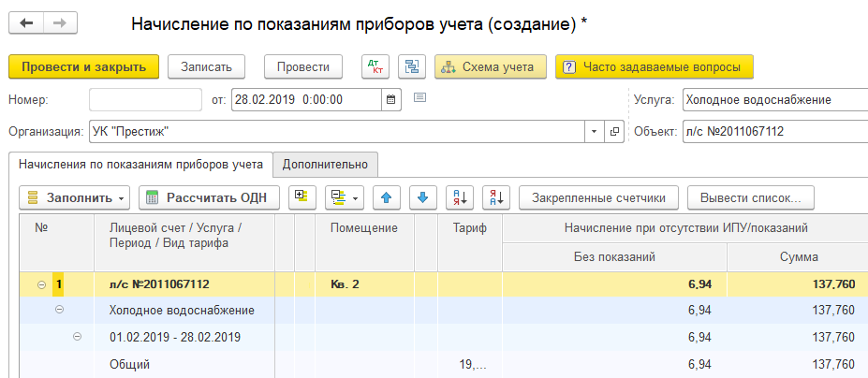
Task: Switch to the Дополнительно tab
Action: coord(326,165)
